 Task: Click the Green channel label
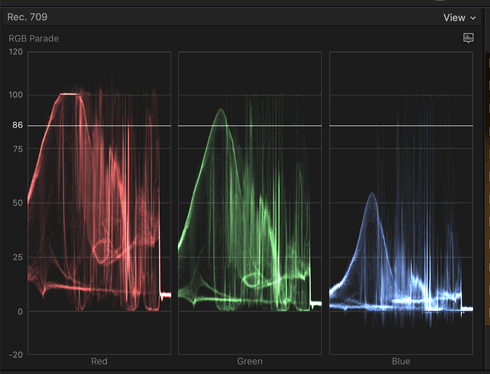(x=250, y=361)
